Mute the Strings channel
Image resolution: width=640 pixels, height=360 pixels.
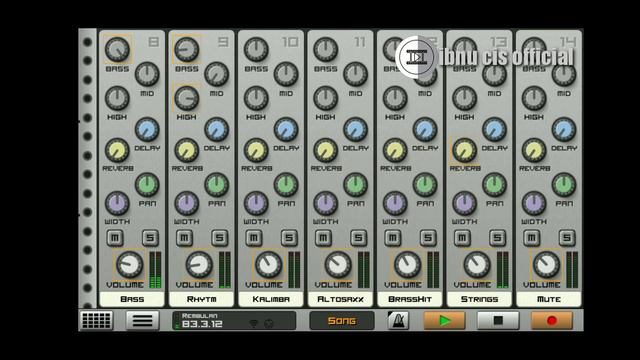pos(462,238)
